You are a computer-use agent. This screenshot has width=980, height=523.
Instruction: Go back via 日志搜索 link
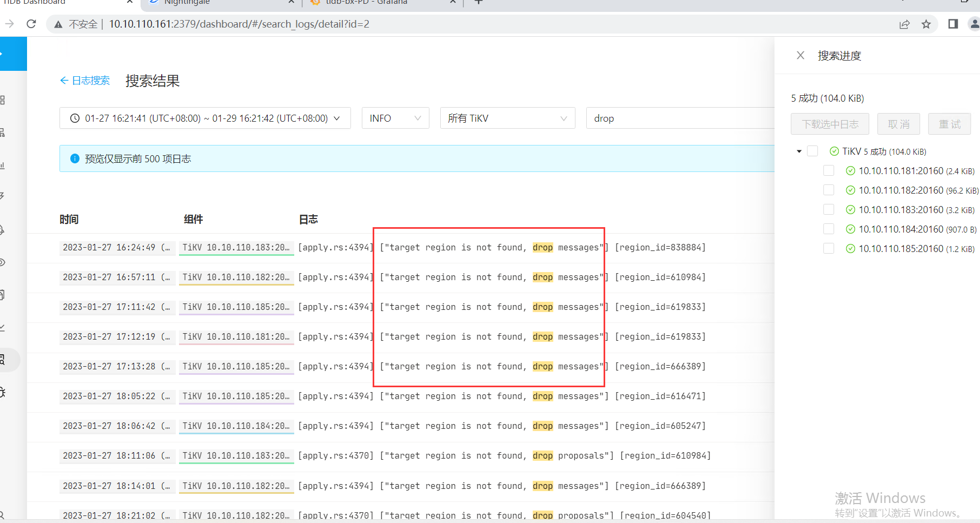point(85,81)
